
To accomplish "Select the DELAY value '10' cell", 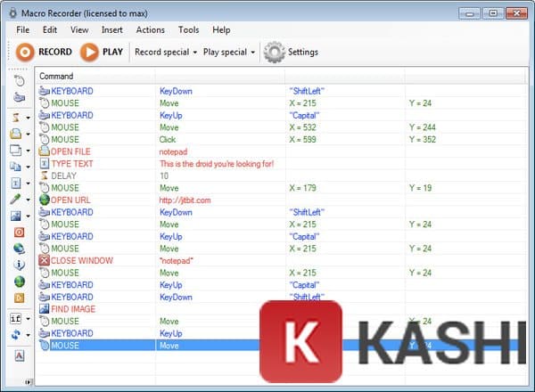I will (164, 176).
